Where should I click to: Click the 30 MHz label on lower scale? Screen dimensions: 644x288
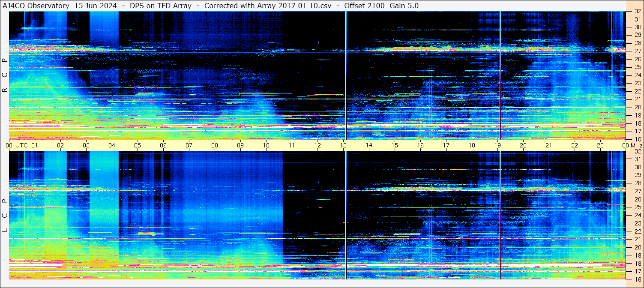(637, 167)
